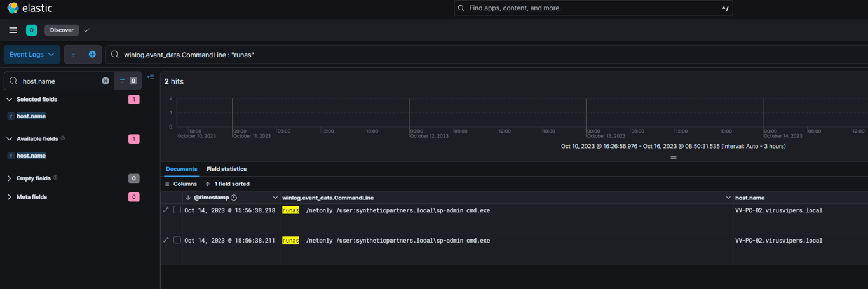Open the field type filter button
The height and width of the screenshot is (289, 868).
128,81
